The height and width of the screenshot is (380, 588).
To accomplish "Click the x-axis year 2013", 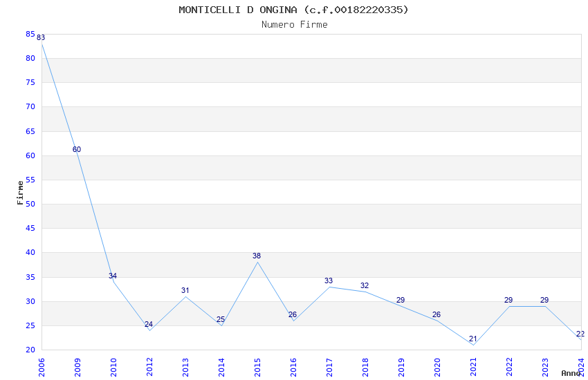I will pos(185,368).
